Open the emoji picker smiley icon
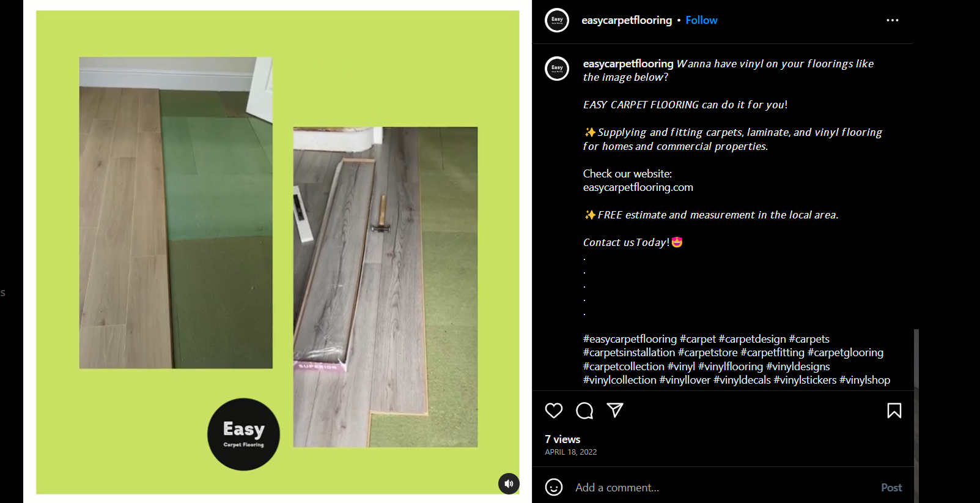Screen dimensions: 980x503 554,487
